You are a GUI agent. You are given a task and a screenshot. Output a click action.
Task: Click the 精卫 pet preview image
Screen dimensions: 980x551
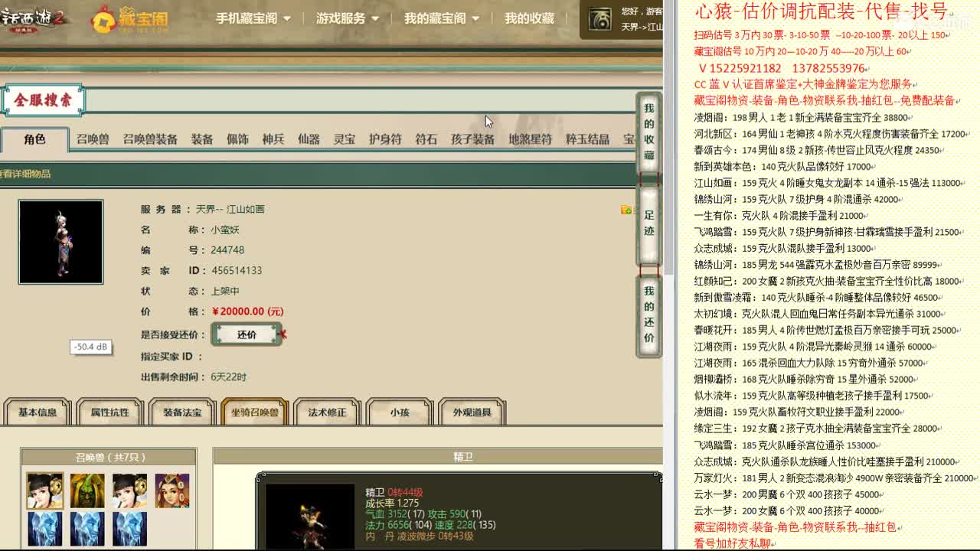pyautogui.click(x=310, y=517)
